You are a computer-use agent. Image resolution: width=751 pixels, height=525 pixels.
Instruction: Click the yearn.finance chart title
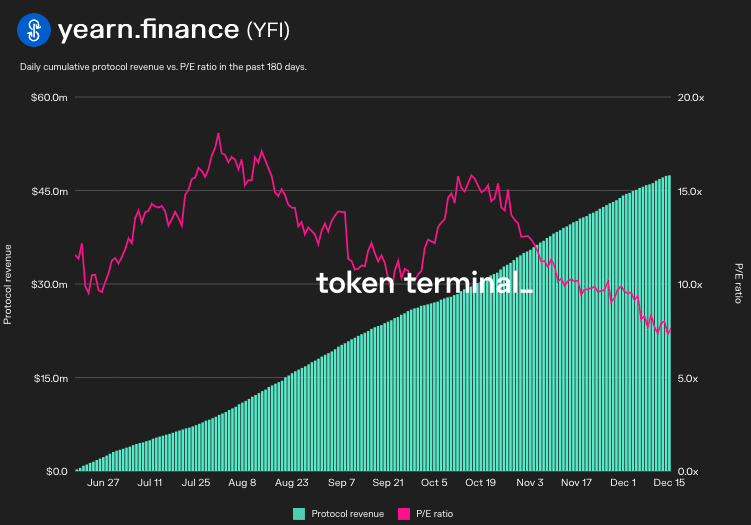[149, 30]
